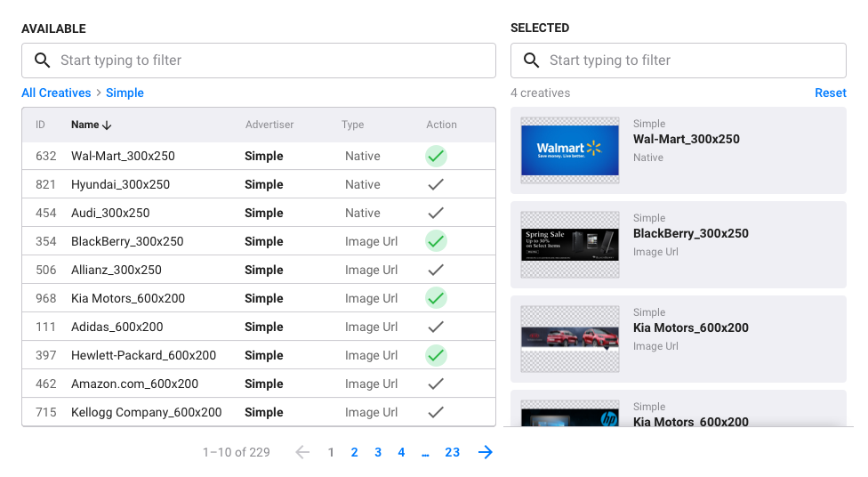
Task: Deselect Kia Motors_600x200 green checkmark
Action: [436, 299]
